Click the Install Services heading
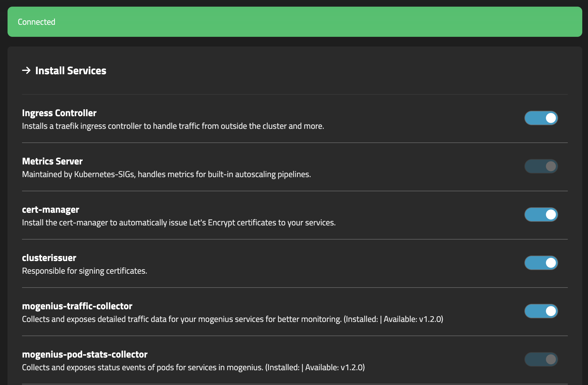 pos(71,71)
